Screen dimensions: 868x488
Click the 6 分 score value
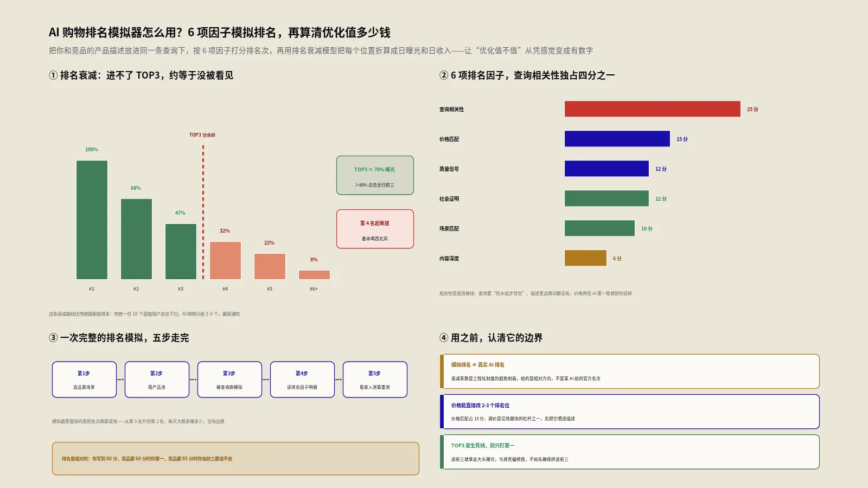pos(617,259)
